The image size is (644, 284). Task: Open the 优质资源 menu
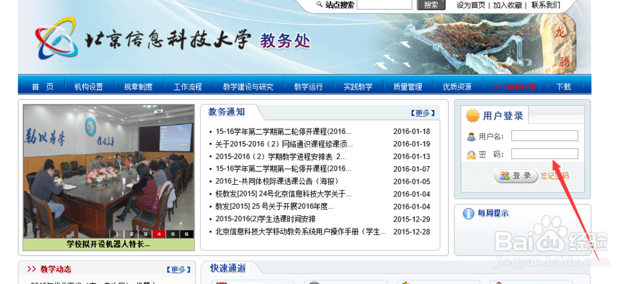coord(457,87)
